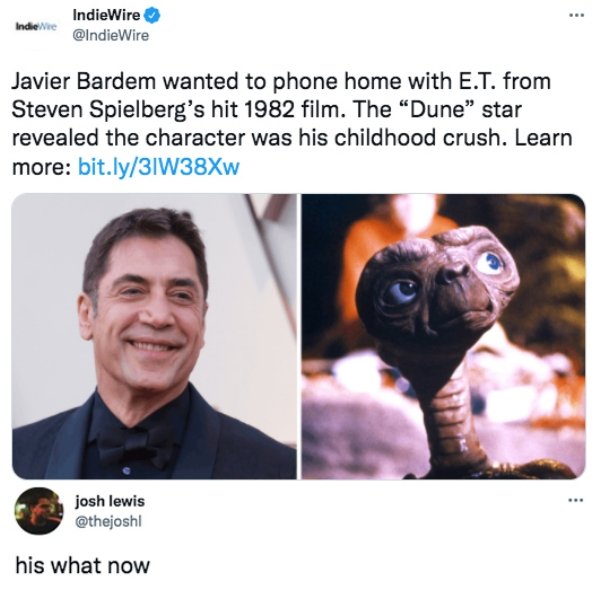Click "Javier Bardem" at tweet start
Viewport: 600px width, 589px height.
(84, 82)
